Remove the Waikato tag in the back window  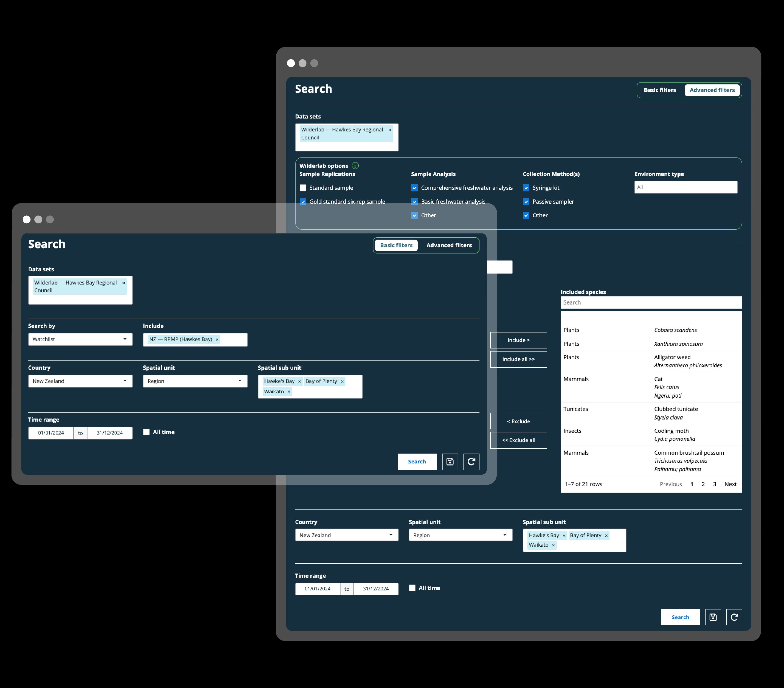click(553, 545)
